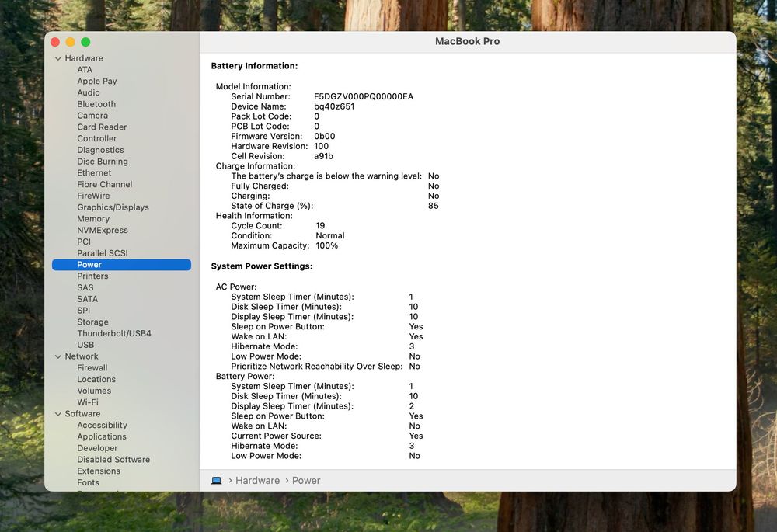Select Apple Pay in the sidebar
This screenshot has height=532, width=777.
coord(96,82)
